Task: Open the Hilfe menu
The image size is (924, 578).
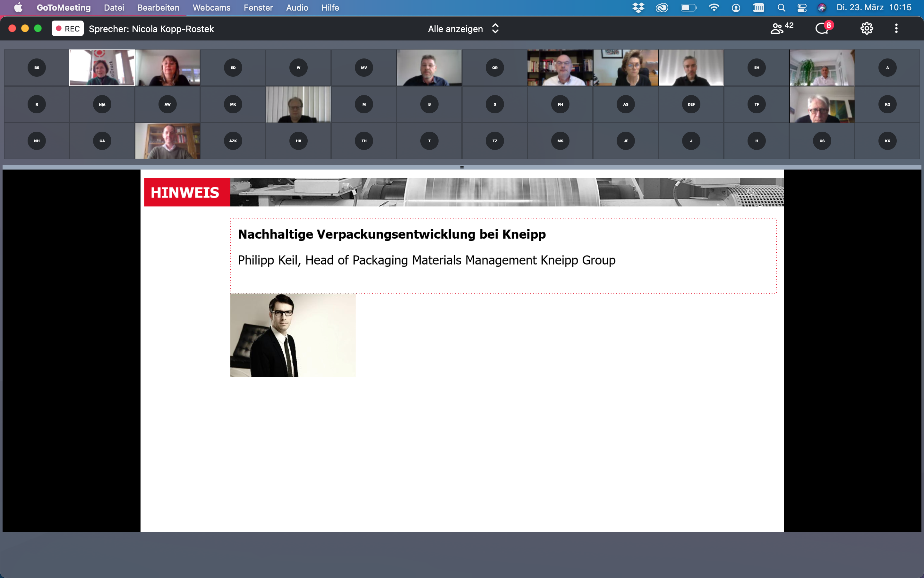Action: (x=330, y=8)
